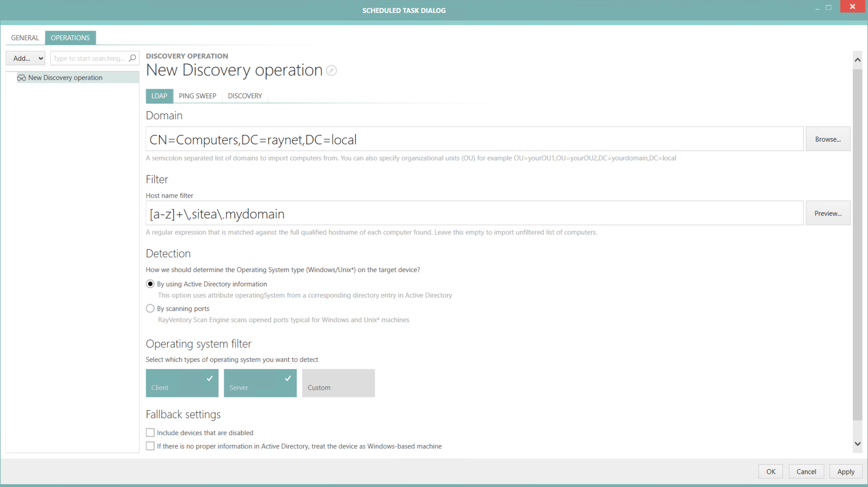
Task: Select New Discovery operation in the tree
Action: [65, 77]
